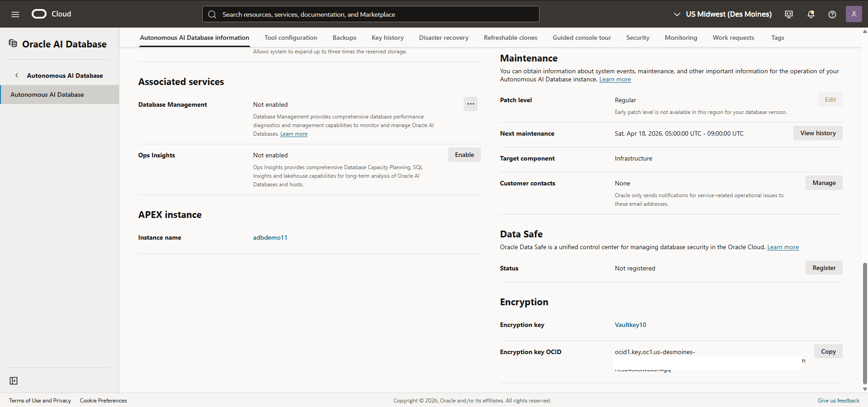
Task: Switch to the Security tab
Action: coord(638,38)
